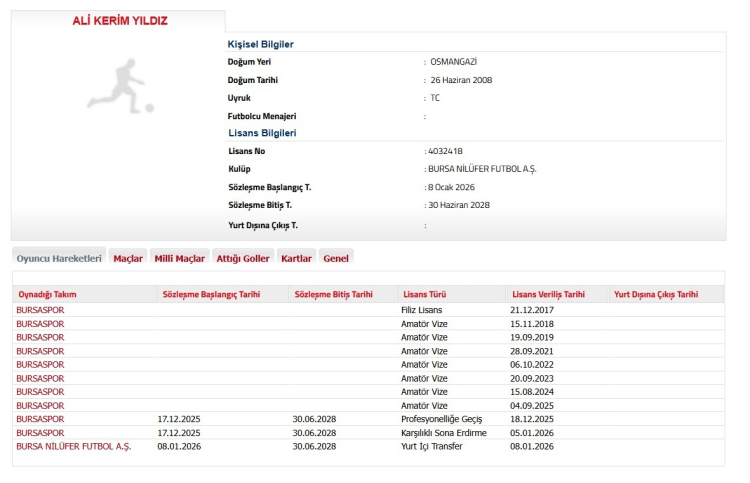Click the Sözleşme Bitiş Tarihi column header
750x483 pixels.
click(x=334, y=295)
